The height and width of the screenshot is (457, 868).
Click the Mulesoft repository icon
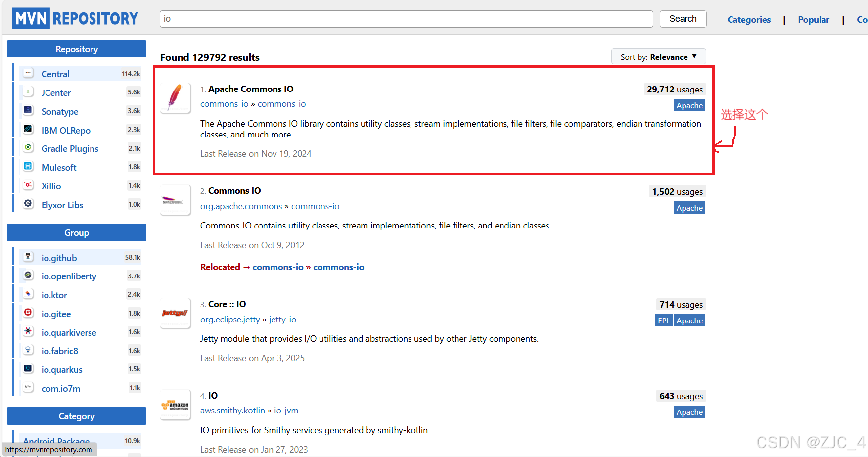pyautogui.click(x=28, y=167)
